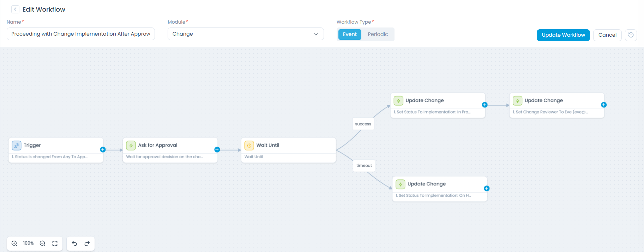Click the success branch label

363,124
